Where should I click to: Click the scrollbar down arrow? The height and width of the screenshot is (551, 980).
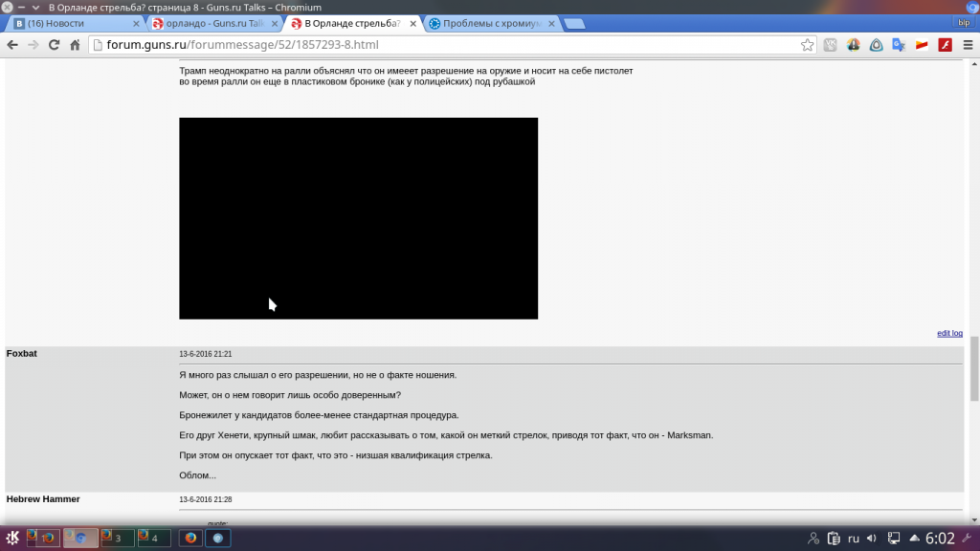pyautogui.click(x=974, y=519)
